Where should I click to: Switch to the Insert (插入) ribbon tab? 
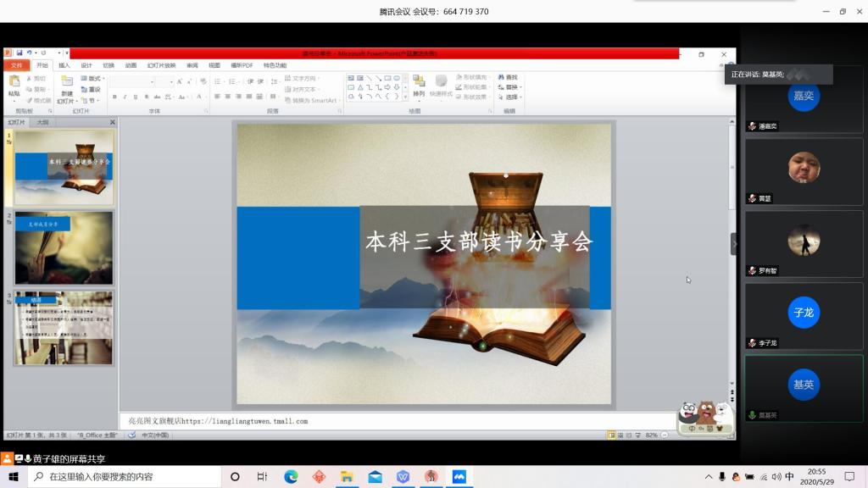pyautogui.click(x=64, y=65)
